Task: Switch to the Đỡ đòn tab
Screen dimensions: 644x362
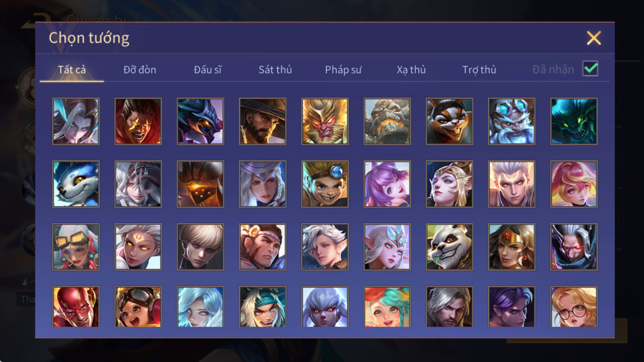Action: (x=140, y=70)
